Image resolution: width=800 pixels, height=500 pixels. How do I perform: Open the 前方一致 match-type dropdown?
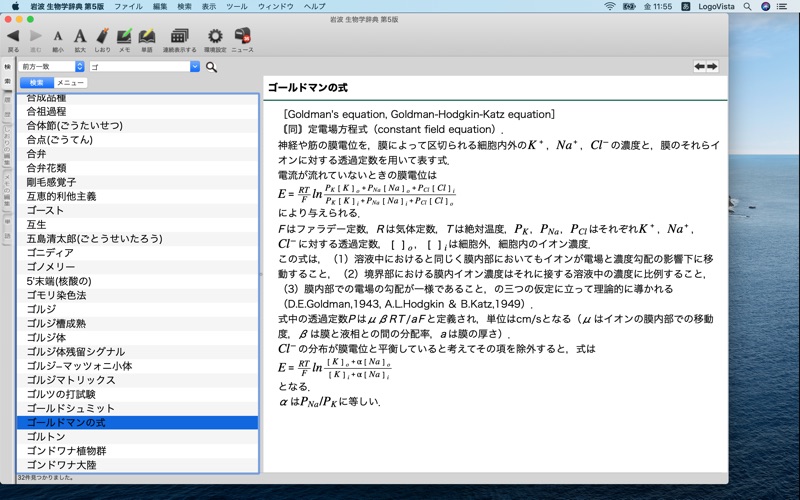51,66
